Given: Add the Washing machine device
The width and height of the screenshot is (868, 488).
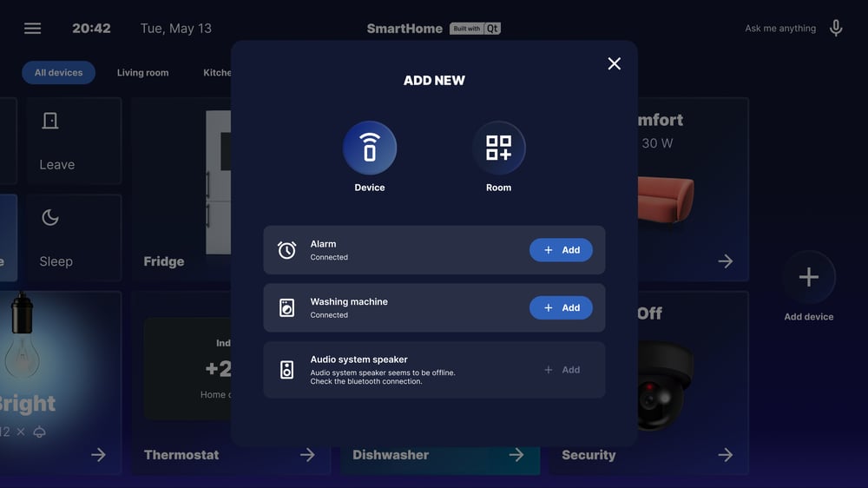Looking at the screenshot, I should (561, 308).
